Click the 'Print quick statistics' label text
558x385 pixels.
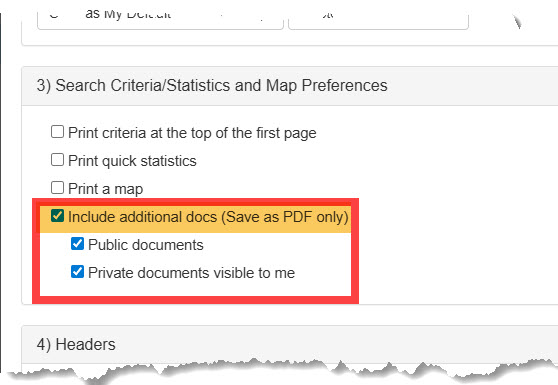(132, 161)
